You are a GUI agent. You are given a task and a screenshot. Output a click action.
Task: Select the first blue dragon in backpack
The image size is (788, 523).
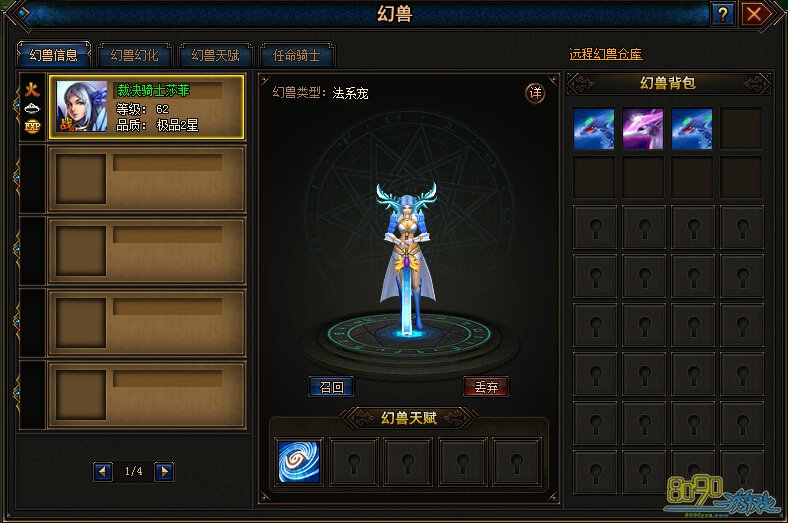(594, 129)
